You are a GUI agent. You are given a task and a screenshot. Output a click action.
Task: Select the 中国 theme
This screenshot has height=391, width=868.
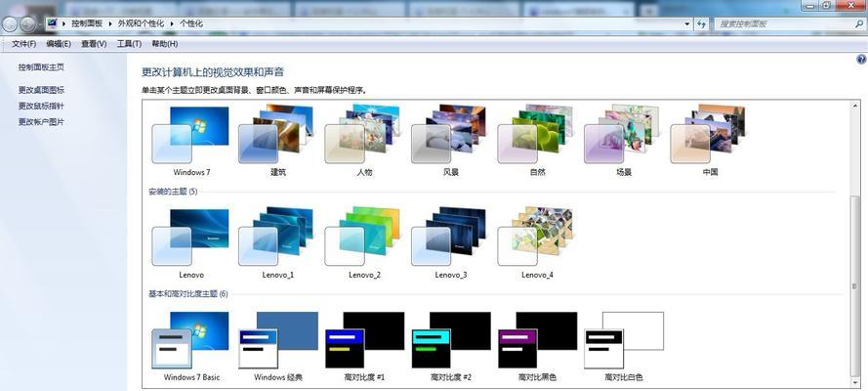[709, 141]
